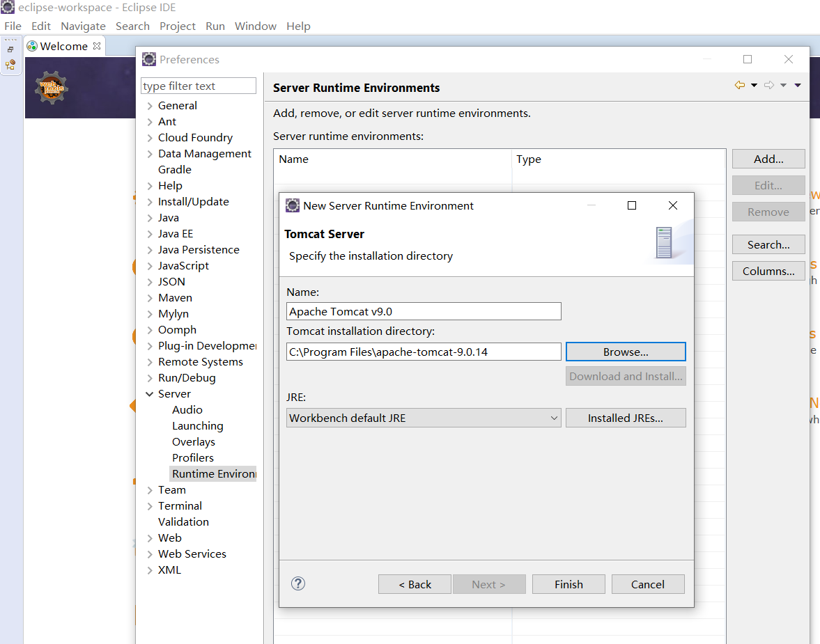
Task: Expand the General tree node
Action: pyautogui.click(x=150, y=106)
